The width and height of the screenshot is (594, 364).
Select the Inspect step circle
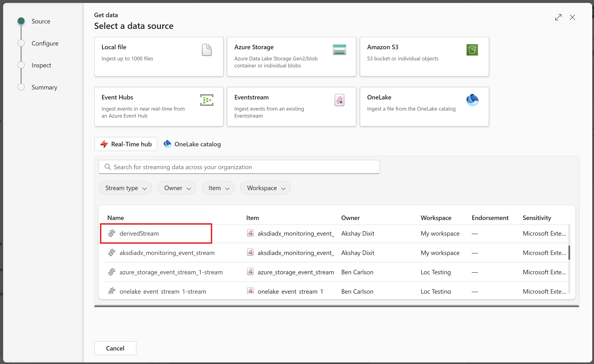[x=21, y=65]
